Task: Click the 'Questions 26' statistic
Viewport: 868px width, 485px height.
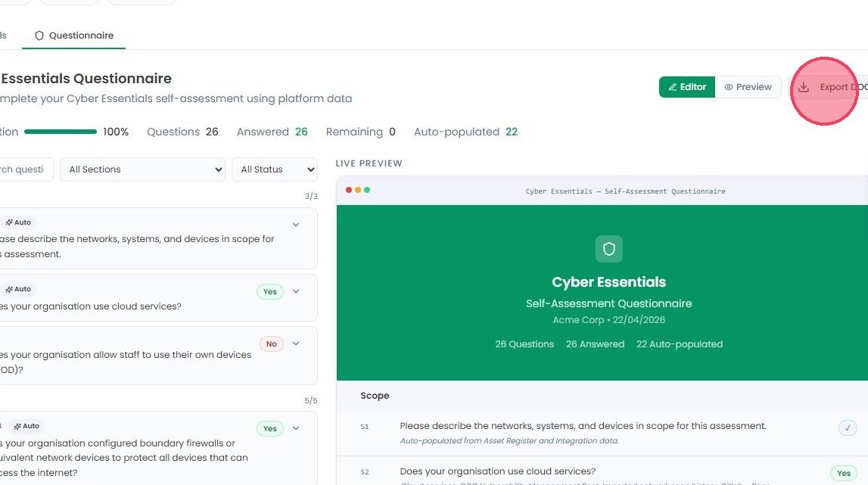Action: [x=182, y=132]
